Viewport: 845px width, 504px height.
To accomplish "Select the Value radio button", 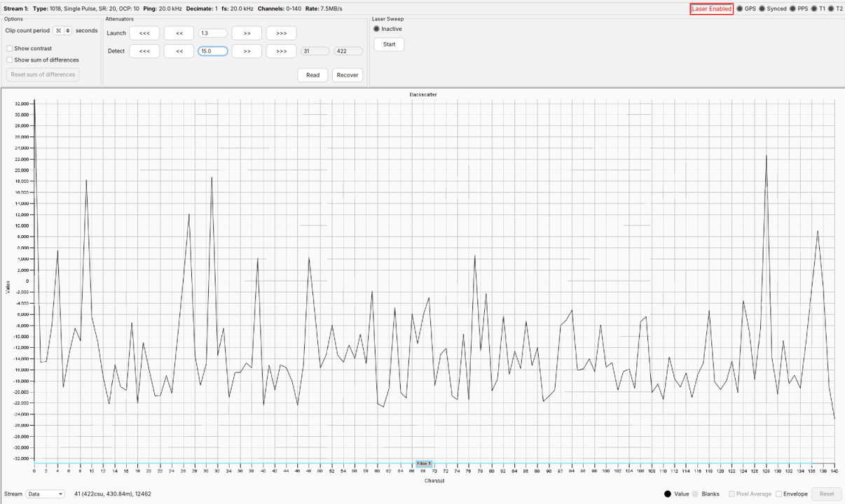I will (667, 494).
